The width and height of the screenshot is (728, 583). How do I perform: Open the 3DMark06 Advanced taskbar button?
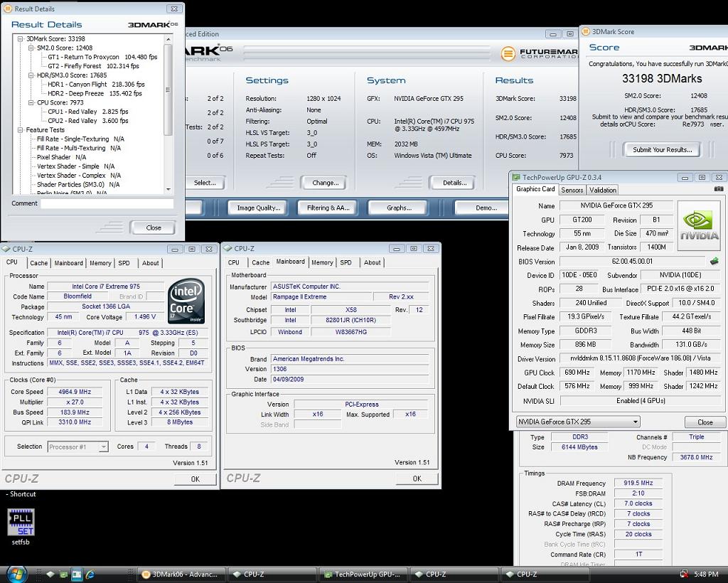(x=181, y=574)
